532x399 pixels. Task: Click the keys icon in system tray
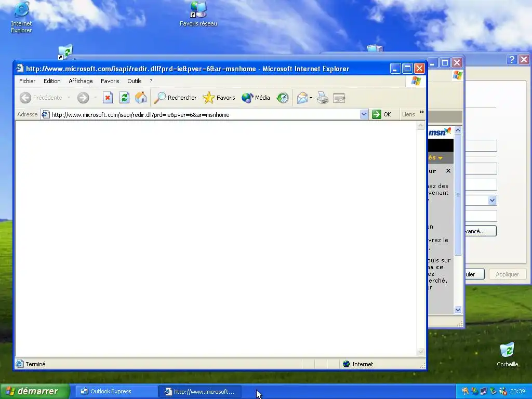coord(465,391)
